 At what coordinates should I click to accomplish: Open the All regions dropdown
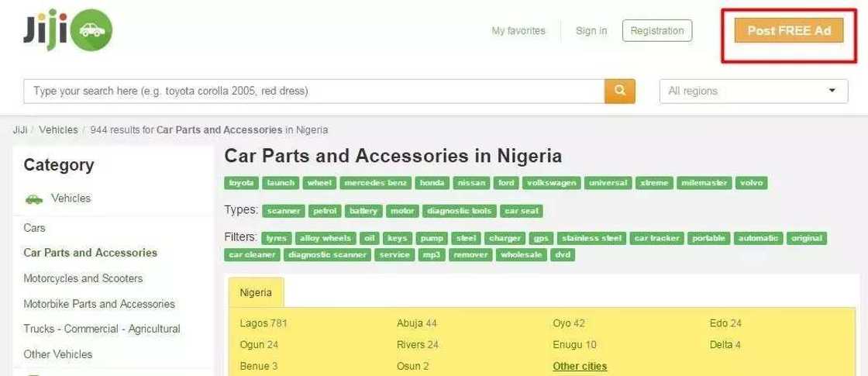coord(753,91)
